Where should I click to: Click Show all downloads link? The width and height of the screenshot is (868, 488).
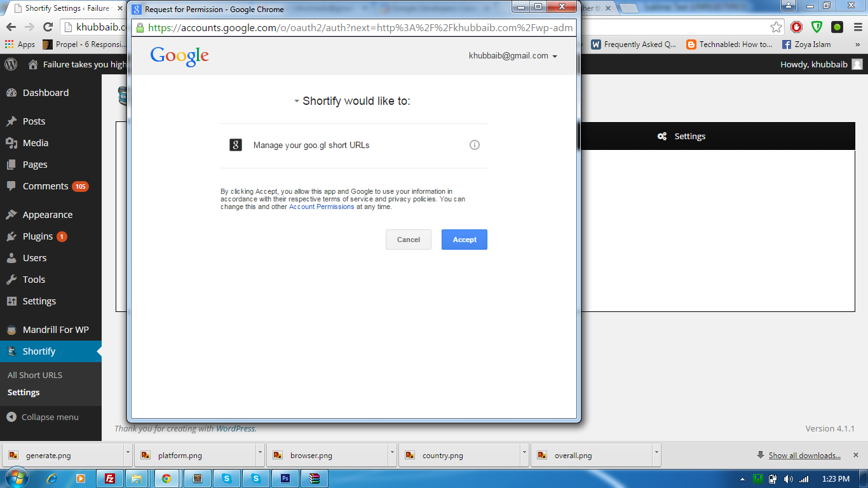pyautogui.click(x=804, y=455)
